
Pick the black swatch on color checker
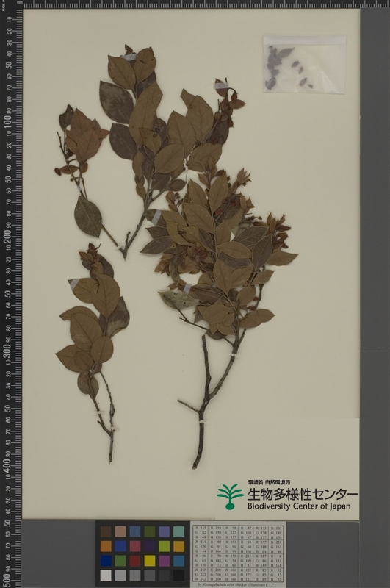pos(178,576)
